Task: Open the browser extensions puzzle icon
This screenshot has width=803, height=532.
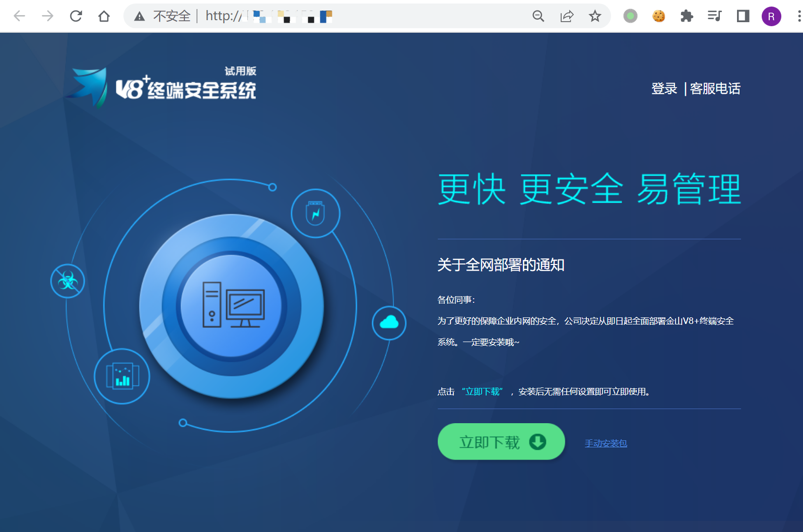Action: (x=687, y=16)
